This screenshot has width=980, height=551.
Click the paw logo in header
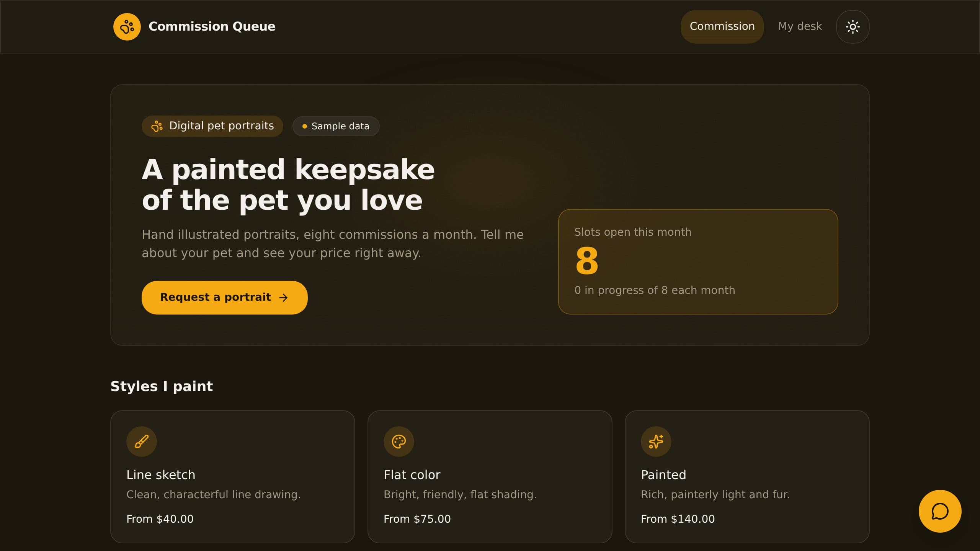coord(127,26)
